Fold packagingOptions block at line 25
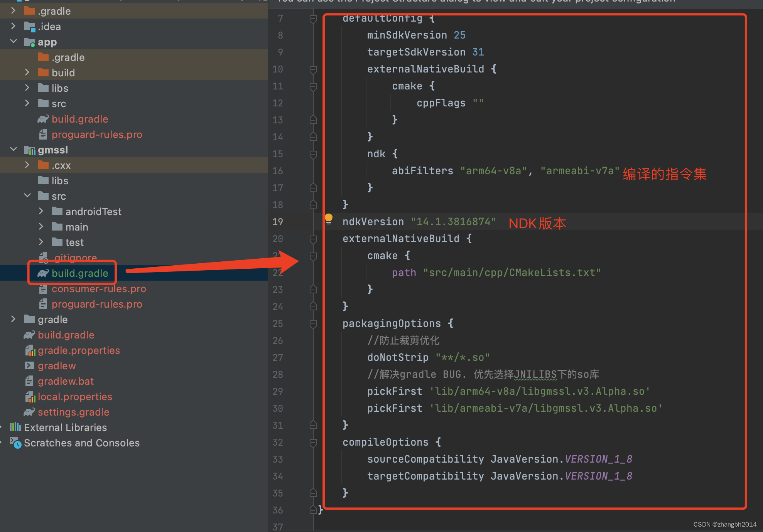Image resolution: width=763 pixels, height=532 pixels. [313, 324]
